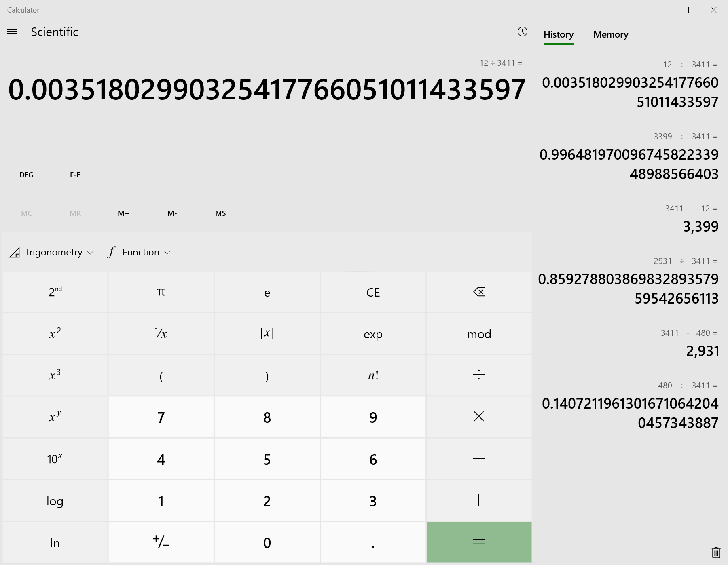Toggle F-E scientific notation
Screen dimensions: 728x565
75,175
